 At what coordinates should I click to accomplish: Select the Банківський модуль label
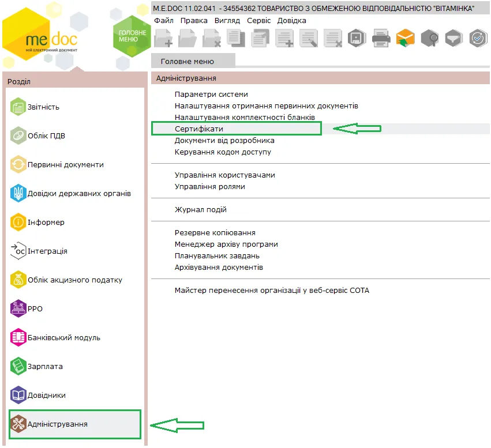64,337
